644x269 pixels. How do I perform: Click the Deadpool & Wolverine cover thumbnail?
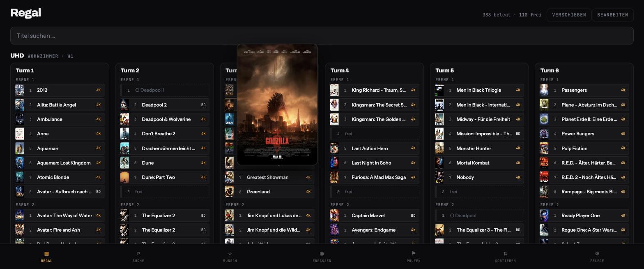[124, 119]
